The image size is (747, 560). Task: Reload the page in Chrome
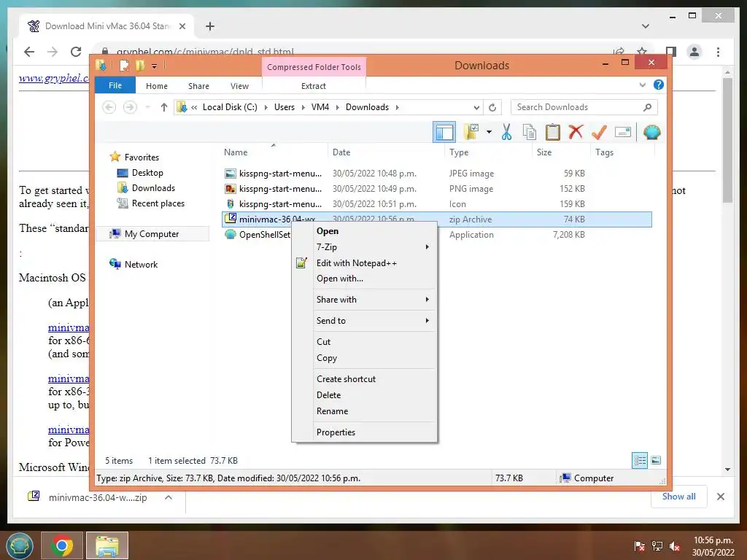(x=76, y=52)
